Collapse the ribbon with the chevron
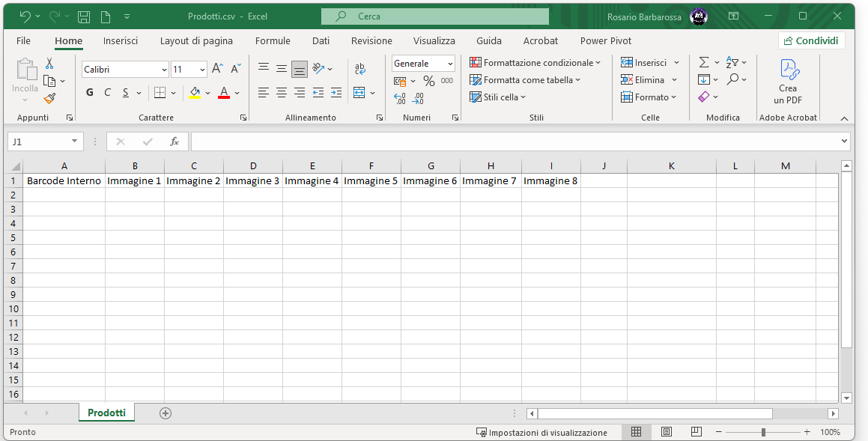Screen dimensions: 868x441 click(x=844, y=118)
